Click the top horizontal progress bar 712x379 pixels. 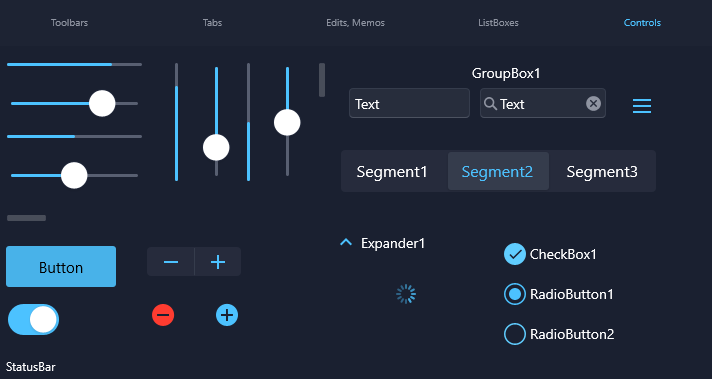(x=74, y=64)
